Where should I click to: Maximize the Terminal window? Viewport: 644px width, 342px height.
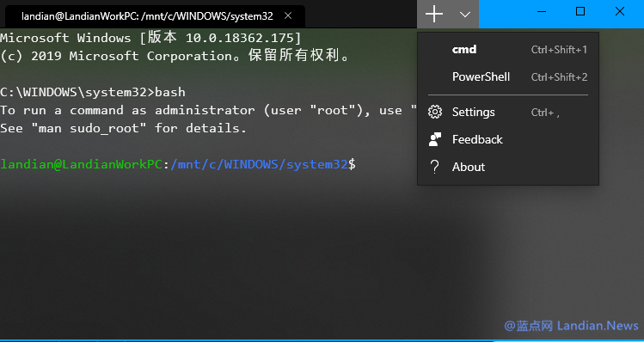point(580,11)
